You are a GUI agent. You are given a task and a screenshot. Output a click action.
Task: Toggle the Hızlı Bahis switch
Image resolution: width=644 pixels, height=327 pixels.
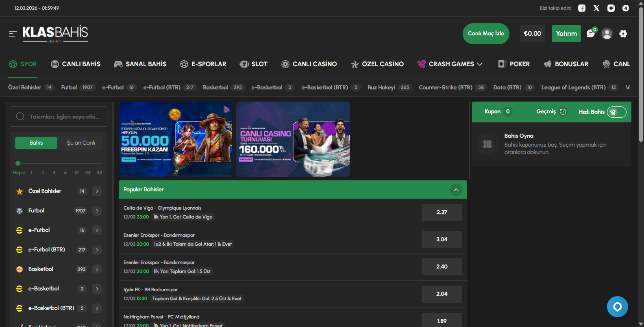click(616, 112)
